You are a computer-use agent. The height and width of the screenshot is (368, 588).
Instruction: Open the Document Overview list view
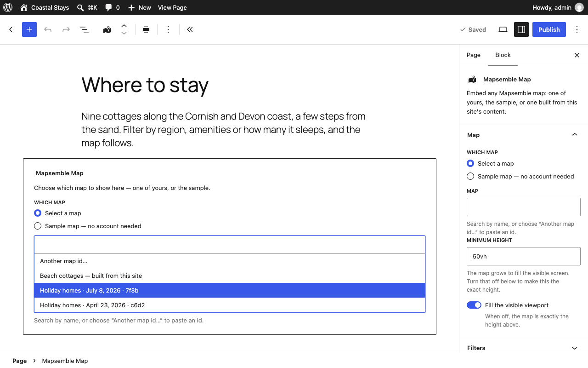click(x=85, y=29)
